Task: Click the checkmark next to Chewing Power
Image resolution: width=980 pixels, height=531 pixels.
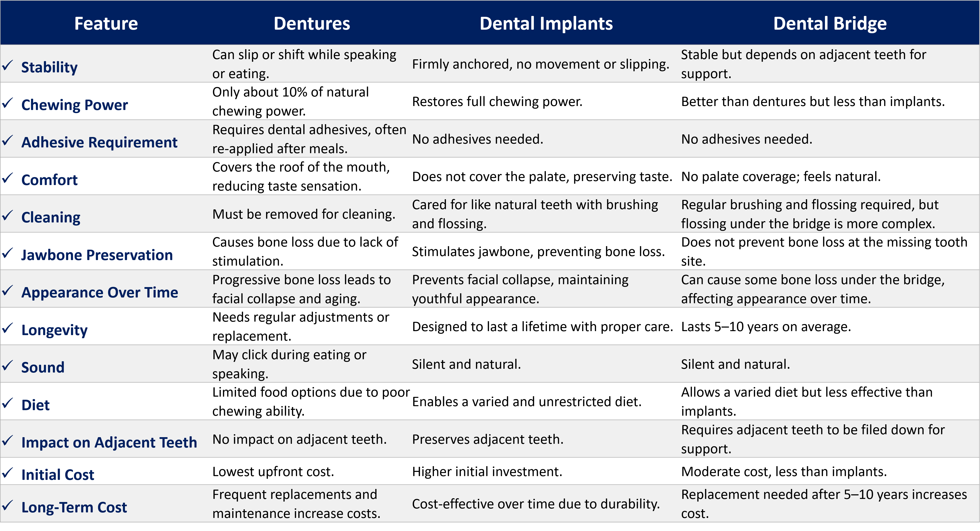Action: click(8, 103)
